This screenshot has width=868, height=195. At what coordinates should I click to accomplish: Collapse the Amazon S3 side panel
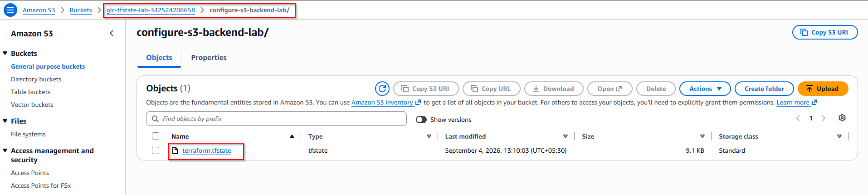click(x=112, y=33)
